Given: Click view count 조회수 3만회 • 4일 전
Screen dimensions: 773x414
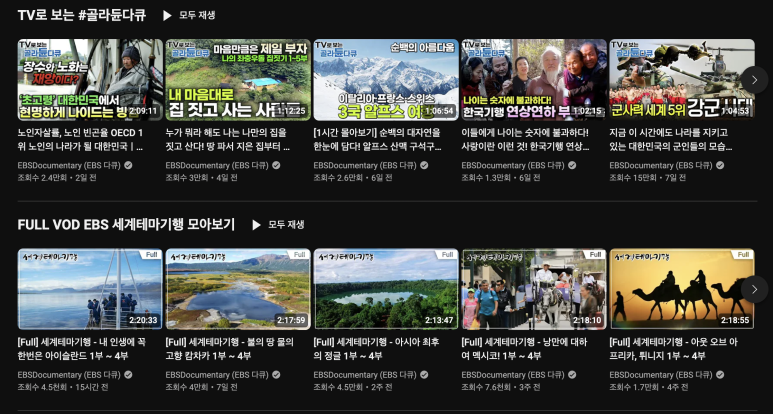Looking at the screenshot, I should tap(202, 178).
